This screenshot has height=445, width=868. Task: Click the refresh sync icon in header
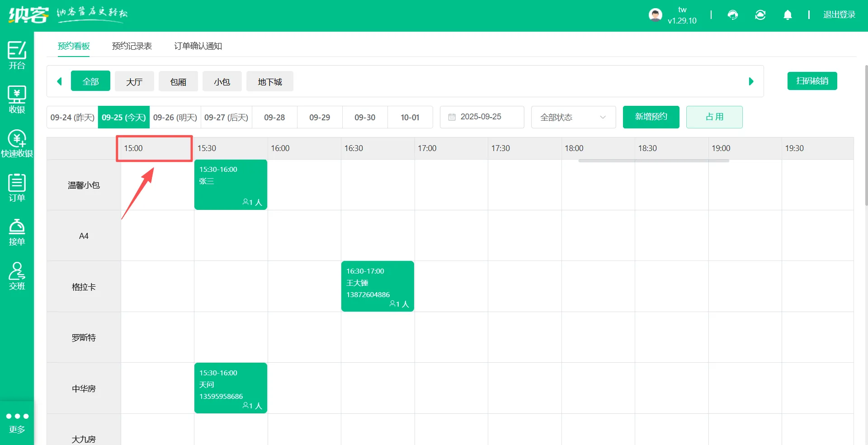(x=760, y=15)
